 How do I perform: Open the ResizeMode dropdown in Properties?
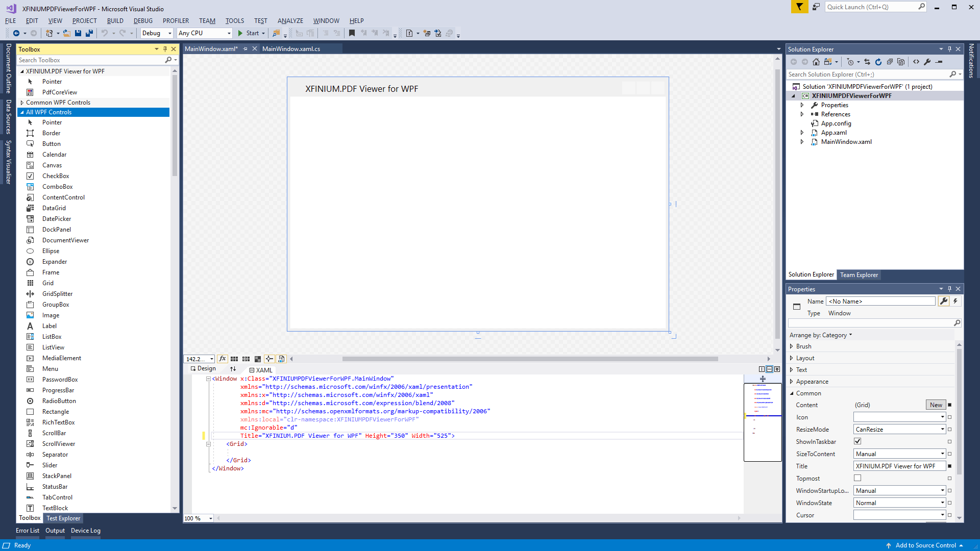(x=899, y=430)
